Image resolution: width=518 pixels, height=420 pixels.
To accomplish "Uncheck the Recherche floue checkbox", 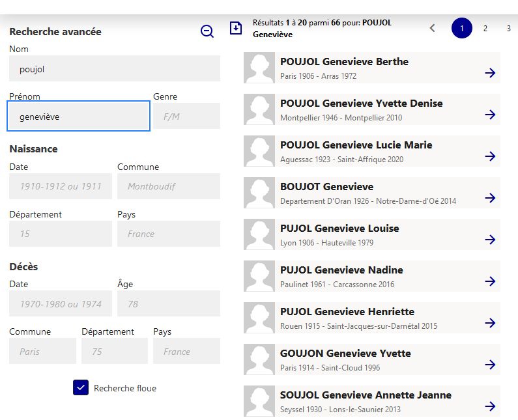I will (81, 388).
